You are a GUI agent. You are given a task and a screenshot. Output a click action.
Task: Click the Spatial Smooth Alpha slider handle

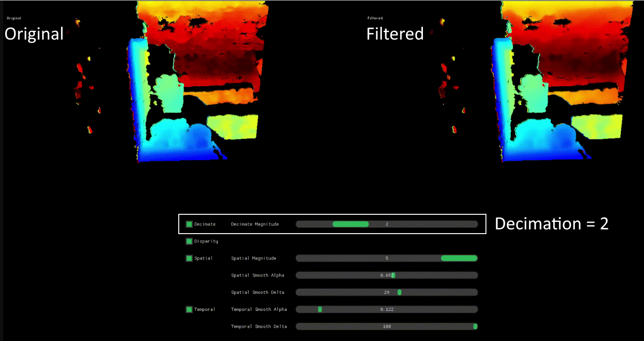coord(393,275)
